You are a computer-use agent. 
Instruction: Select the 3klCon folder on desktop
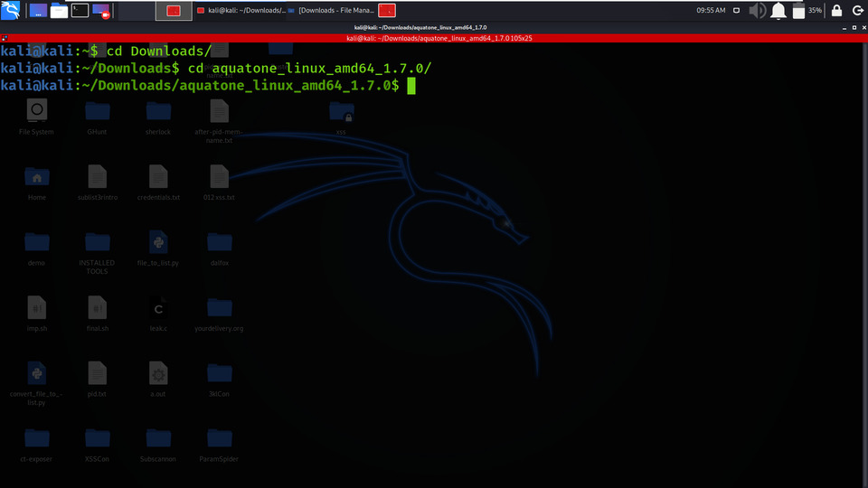coord(219,380)
